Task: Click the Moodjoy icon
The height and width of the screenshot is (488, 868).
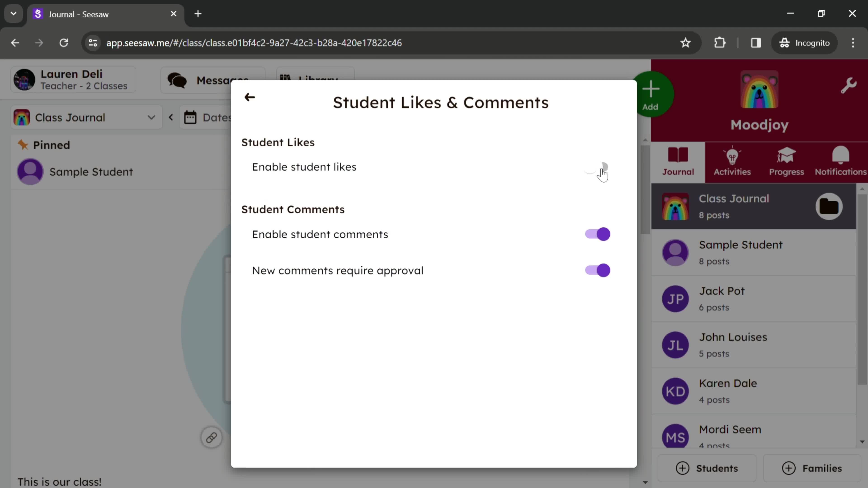Action: [760, 95]
